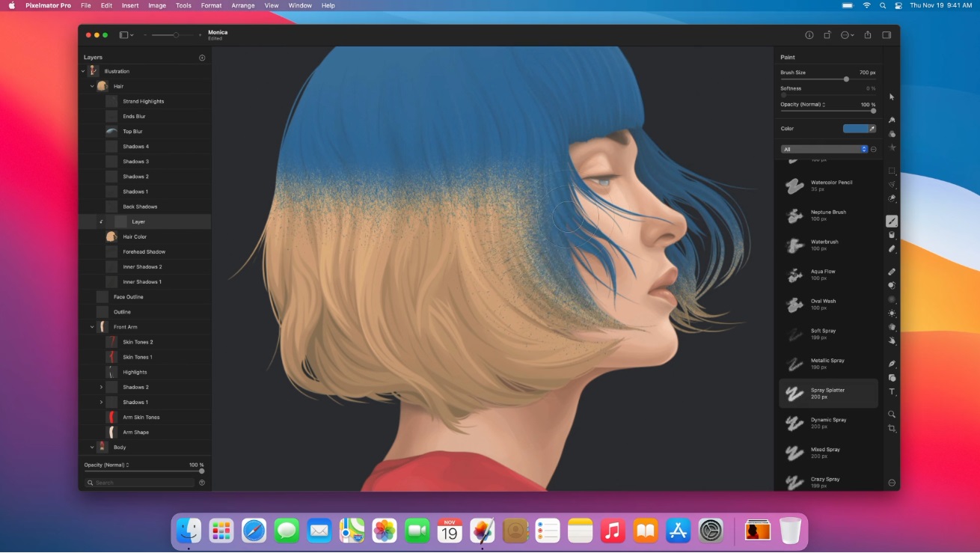The height and width of the screenshot is (553, 980).
Task: Click the layer opacity slider in Layers panel
Action: (x=144, y=471)
